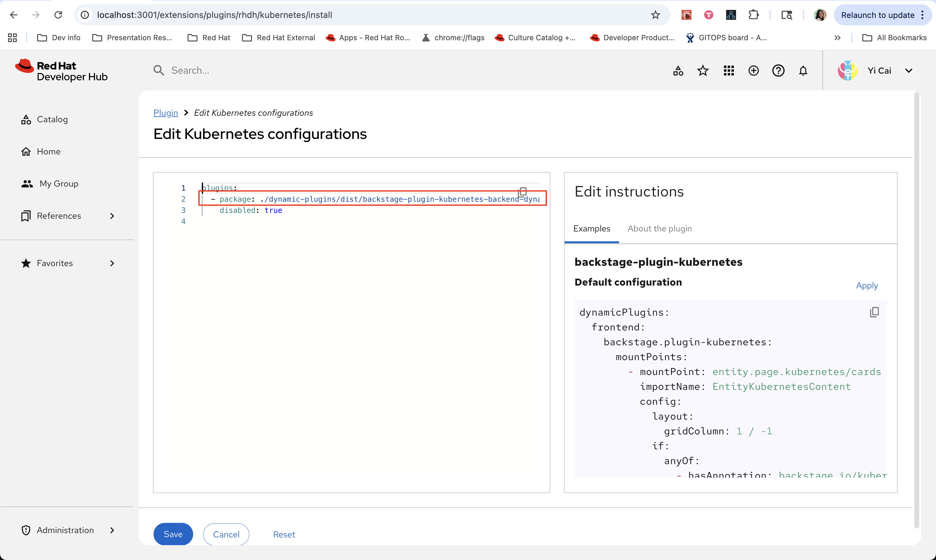This screenshot has height=560, width=936.
Task: Expand the Favorites sidebar section
Action: point(112,263)
